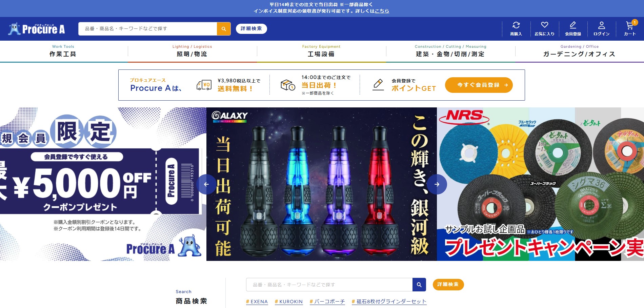Focus the header keyword search field
This screenshot has height=308, width=644.
pyautogui.click(x=147, y=29)
